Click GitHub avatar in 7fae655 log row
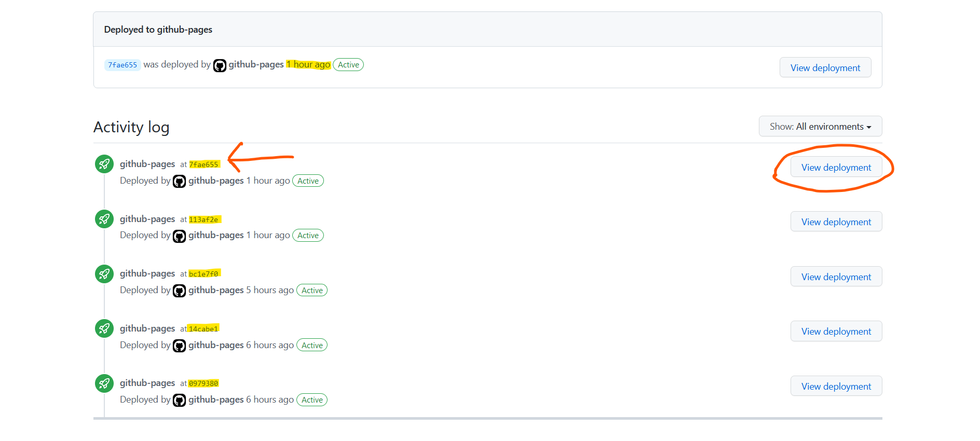The width and height of the screenshot is (980, 441). (179, 181)
